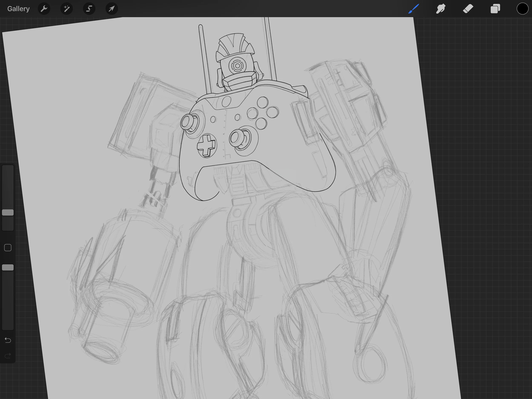532x399 pixels.
Task: Open the black color picker swatch
Action: (x=522, y=9)
